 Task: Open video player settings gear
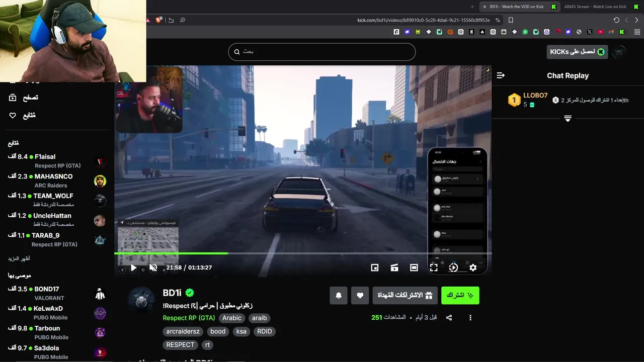click(x=473, y=268)
